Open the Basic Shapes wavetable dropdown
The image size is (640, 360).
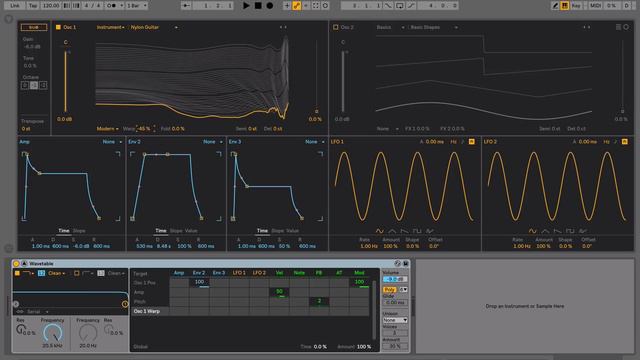click(433, 27)
